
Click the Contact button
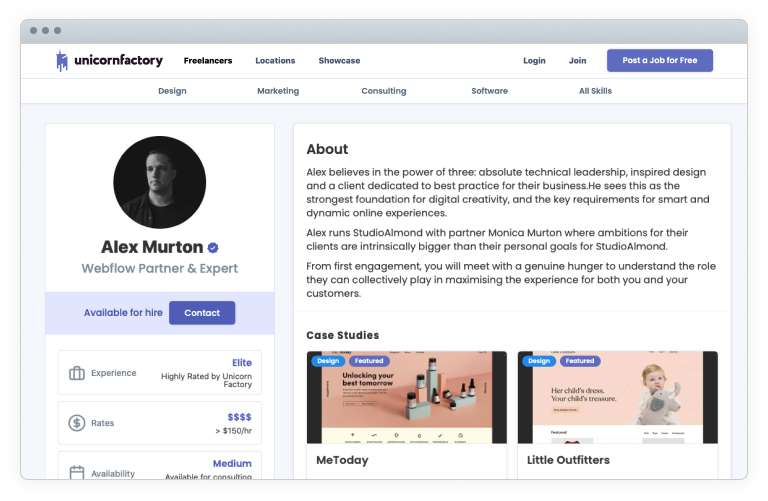(202, 313)
